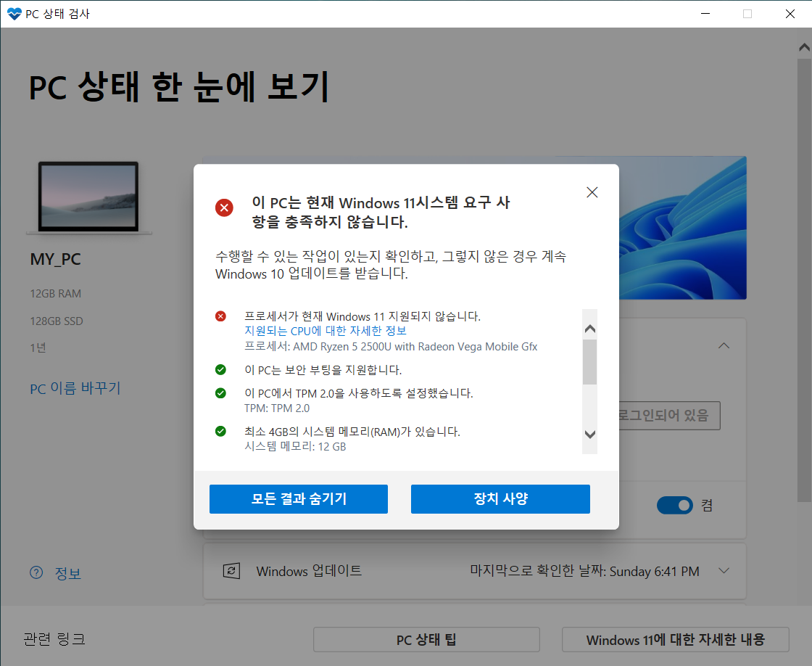The width and height of the screenshot is (812, 666).
Task: Click the red X icon beside processor result
Action: pyautogui.click(x=220, y=316)
